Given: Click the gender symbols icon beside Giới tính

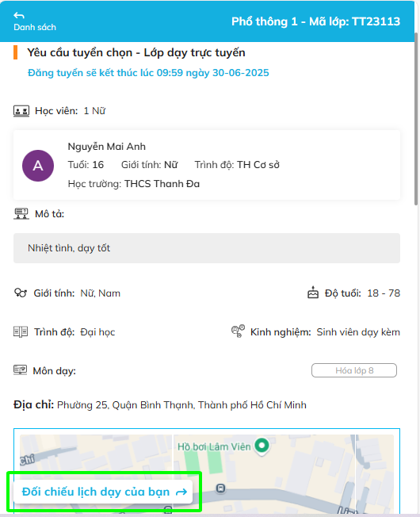Looking at the screenshot, I should 21,293.
